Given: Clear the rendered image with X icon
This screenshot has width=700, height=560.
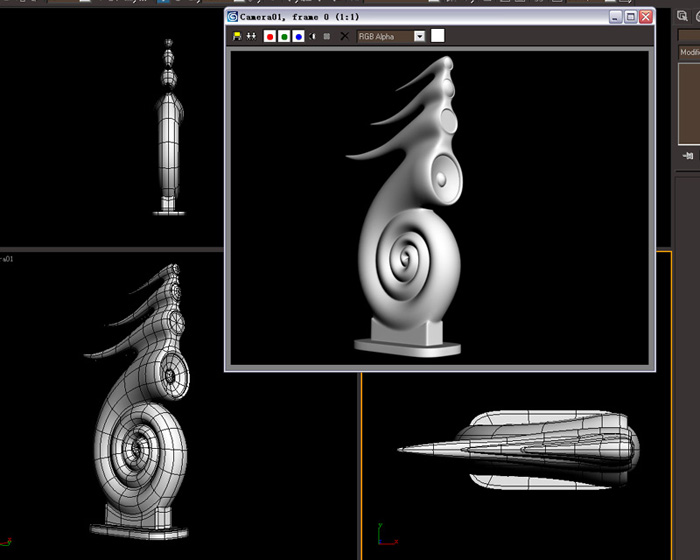Looking at the screenshot, I should point(344,36).
